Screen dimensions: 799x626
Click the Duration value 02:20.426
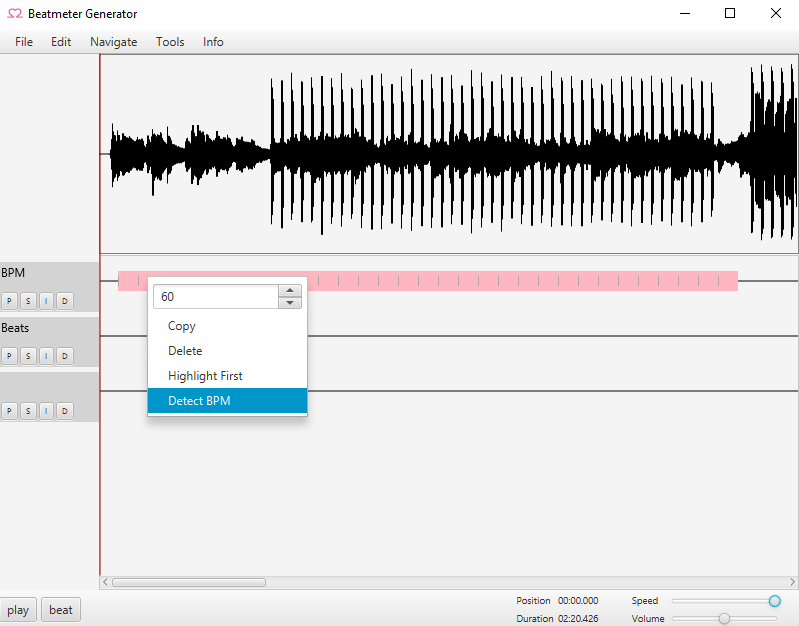(x=578, y=619)
